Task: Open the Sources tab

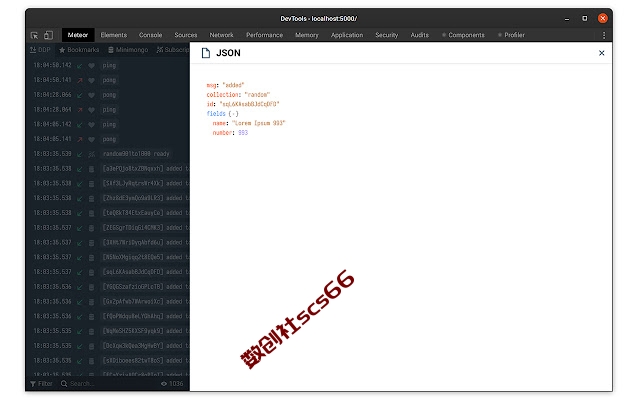Action: click(186, 35)
